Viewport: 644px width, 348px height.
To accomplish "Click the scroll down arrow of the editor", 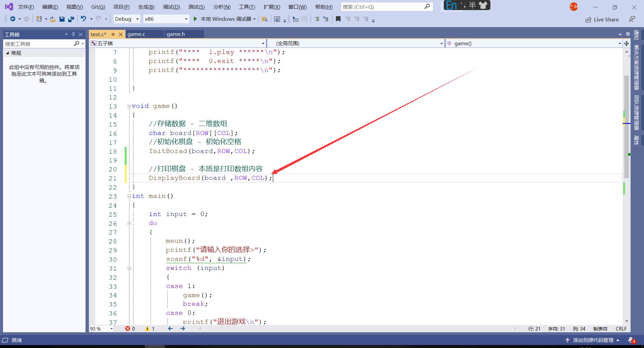I will click(x=627, y=321).
